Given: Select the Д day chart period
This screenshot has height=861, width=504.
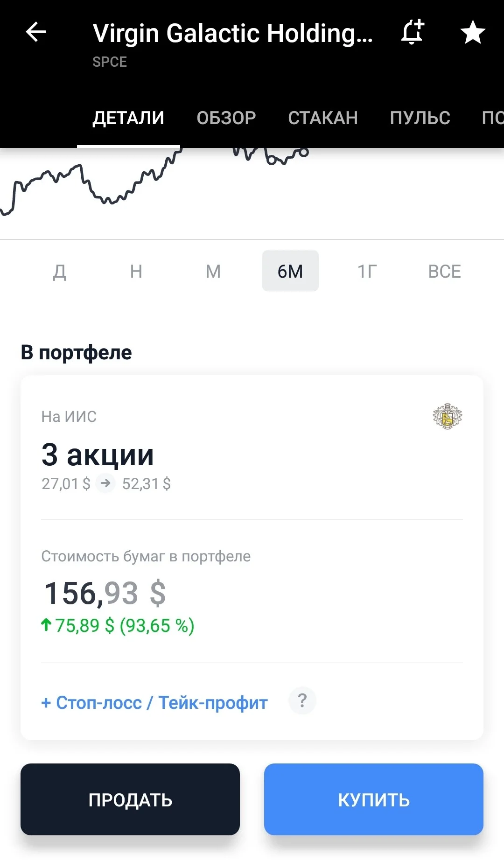Looking at the screenshot, I should (59, 271).
